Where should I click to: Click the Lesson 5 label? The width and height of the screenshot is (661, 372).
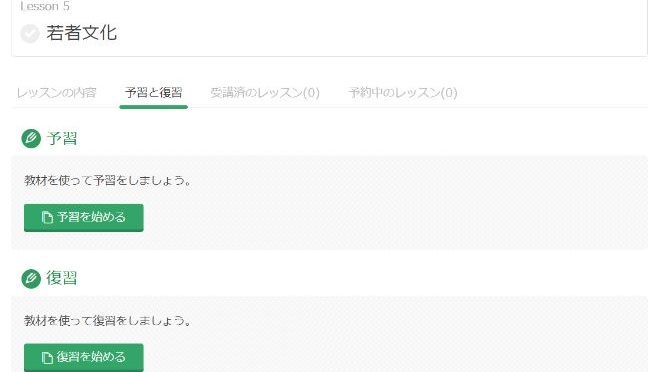(45, 6)
